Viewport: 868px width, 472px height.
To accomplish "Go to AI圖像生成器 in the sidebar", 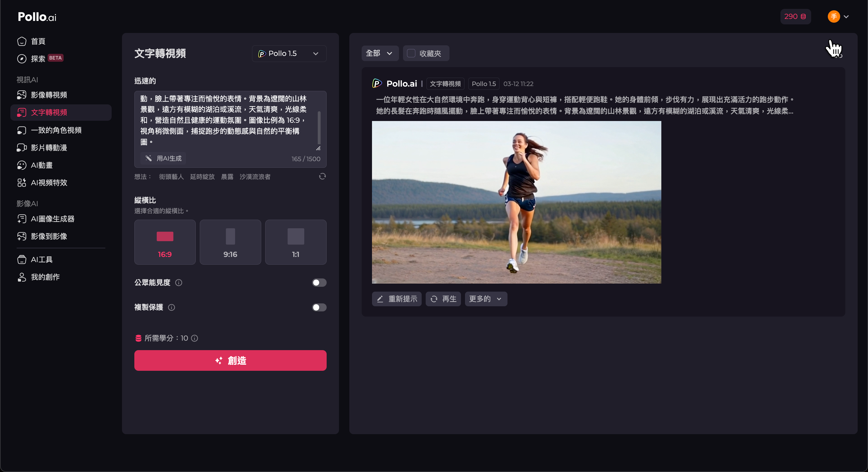I will 53,219.
